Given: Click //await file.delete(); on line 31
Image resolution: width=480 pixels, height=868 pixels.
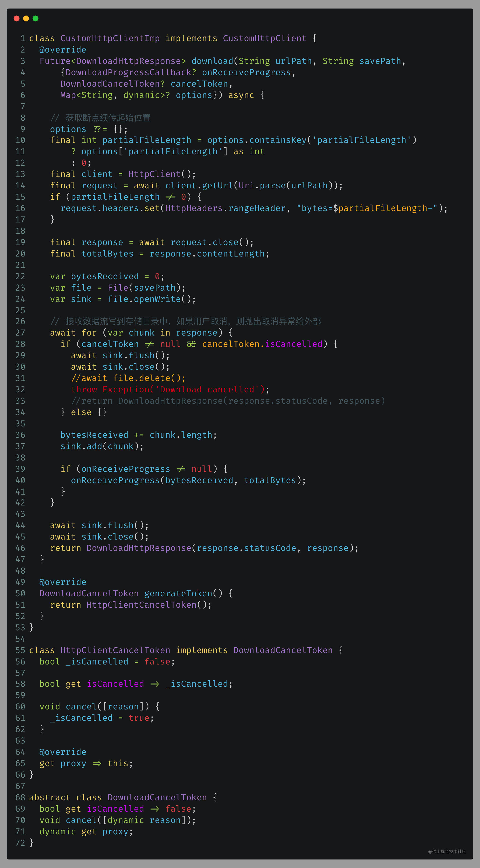Looking at the screenshot, I should coord(129,378).
